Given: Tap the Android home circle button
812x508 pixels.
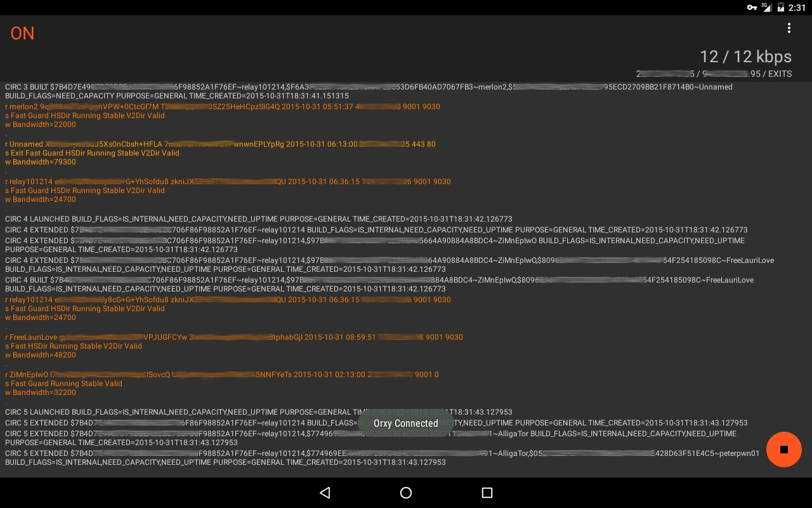Looking at the screenshot, I should coord(406,493).
